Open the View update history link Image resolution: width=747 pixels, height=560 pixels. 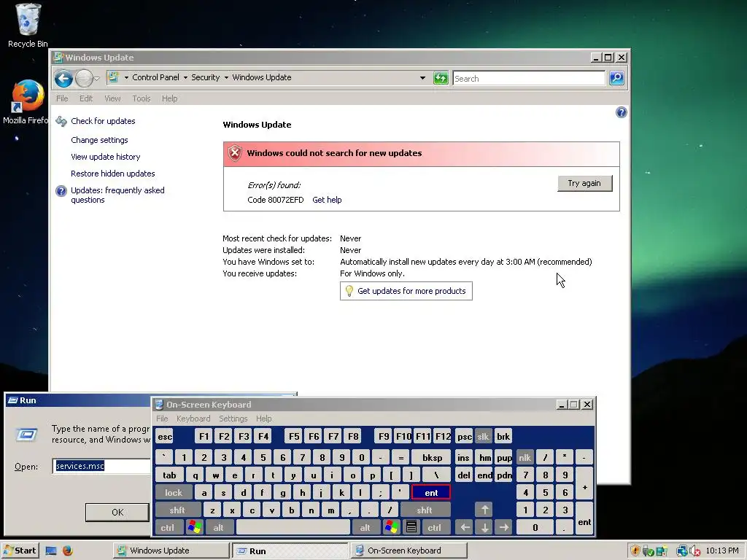[x=105, y=157]
